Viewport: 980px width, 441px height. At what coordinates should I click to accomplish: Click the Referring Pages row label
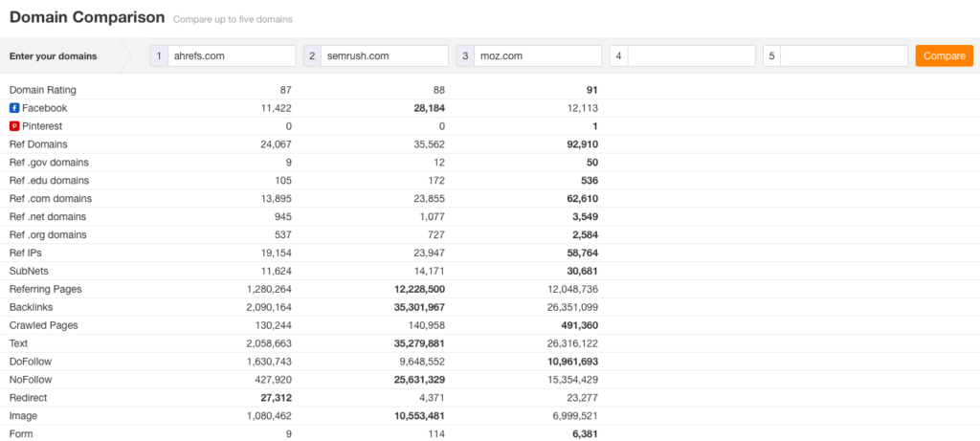click(46, 289)
